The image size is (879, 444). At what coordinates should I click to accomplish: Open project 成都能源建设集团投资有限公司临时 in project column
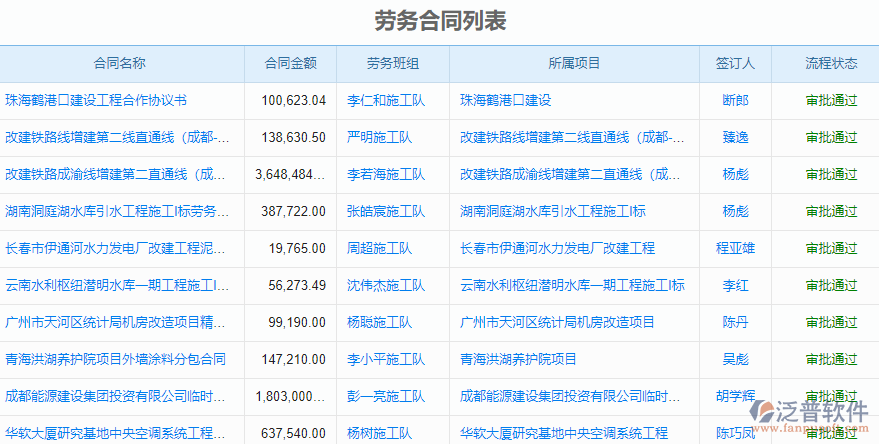coord(570,396)
